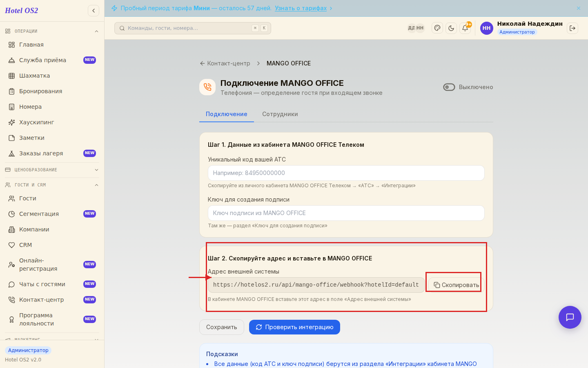
Task: Click the Онлайн-регистрация user icon
Action: [11, 265]
